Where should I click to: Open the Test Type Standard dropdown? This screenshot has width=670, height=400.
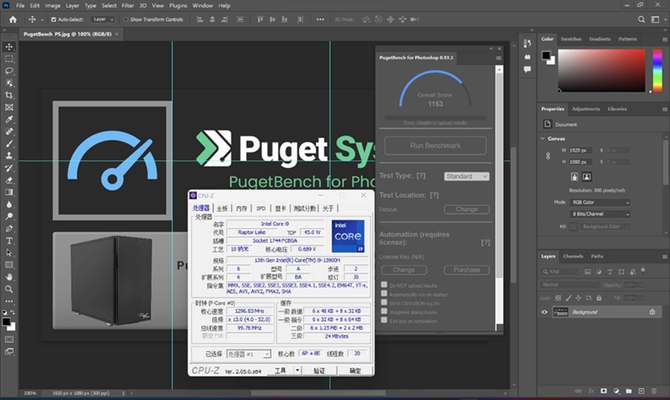click(467, 176)
